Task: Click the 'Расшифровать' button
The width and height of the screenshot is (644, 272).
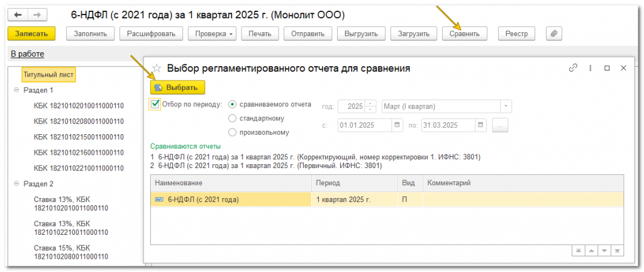Action: [151, 34]
